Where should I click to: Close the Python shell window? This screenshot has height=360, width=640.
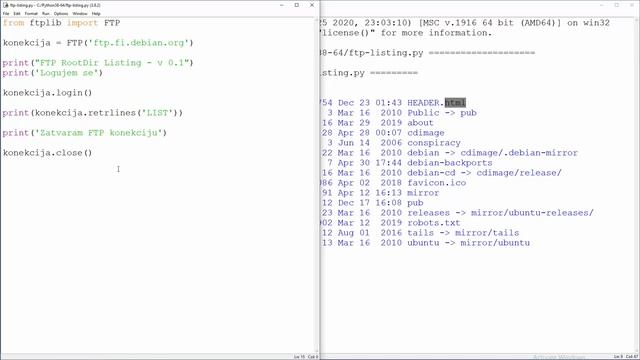[x=632, y=5]
